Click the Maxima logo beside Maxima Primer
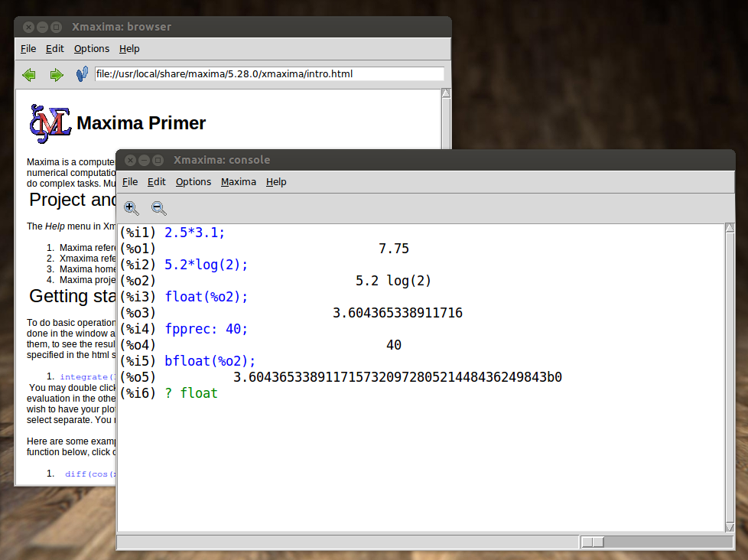 click(x=50, y=123)
